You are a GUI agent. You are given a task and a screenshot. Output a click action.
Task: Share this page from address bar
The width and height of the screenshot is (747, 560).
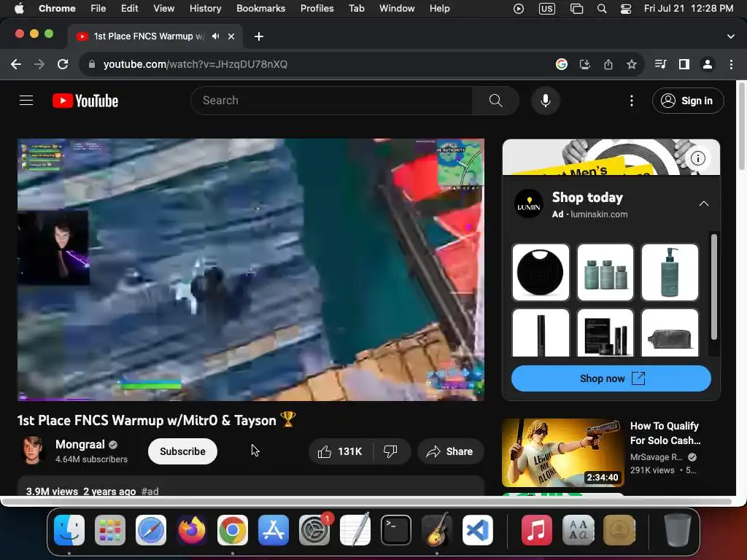click(608, 64)
